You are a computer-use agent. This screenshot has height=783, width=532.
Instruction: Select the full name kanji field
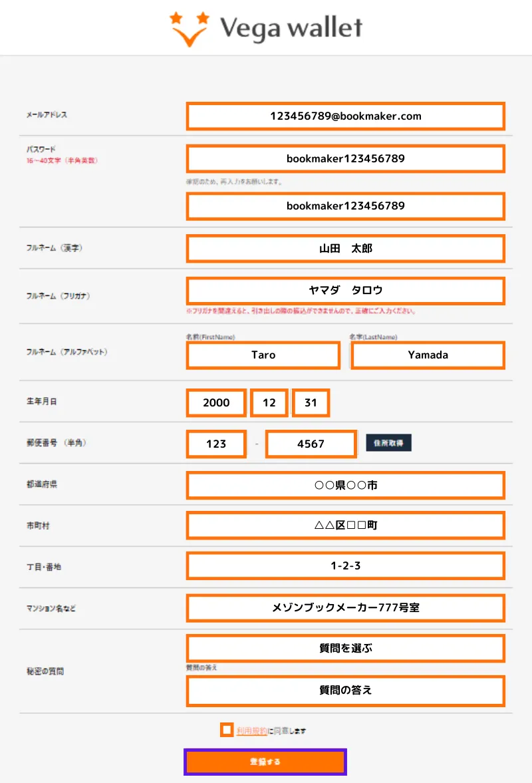[345, 249]
